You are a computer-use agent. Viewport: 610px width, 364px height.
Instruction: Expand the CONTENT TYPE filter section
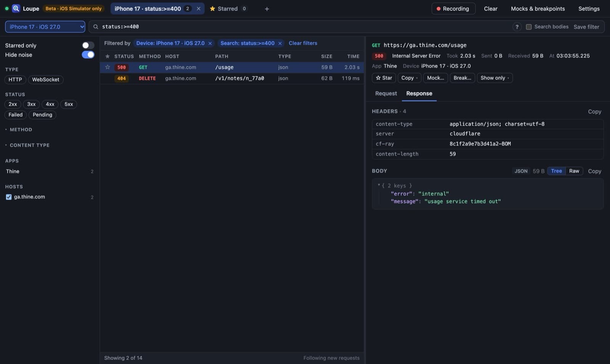[27, 145]
